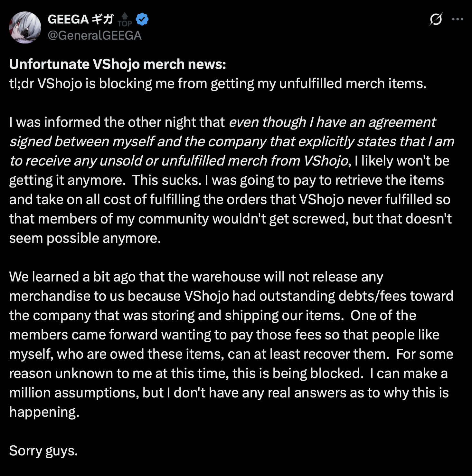Click the 'outstanding debts/fees toward' line
472x476 pixels.
click(231, 296)
